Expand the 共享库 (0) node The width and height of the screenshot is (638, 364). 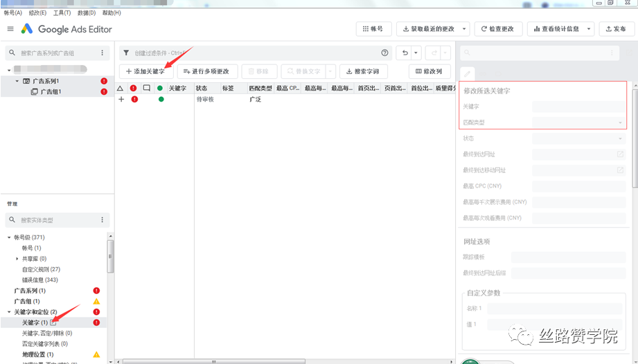[x=17, y=258]
